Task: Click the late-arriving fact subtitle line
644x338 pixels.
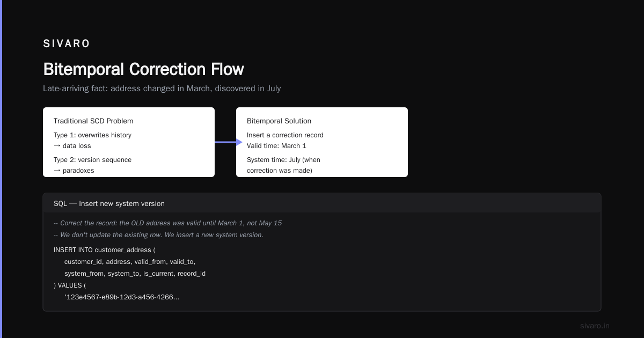Action: pos(162,89)
